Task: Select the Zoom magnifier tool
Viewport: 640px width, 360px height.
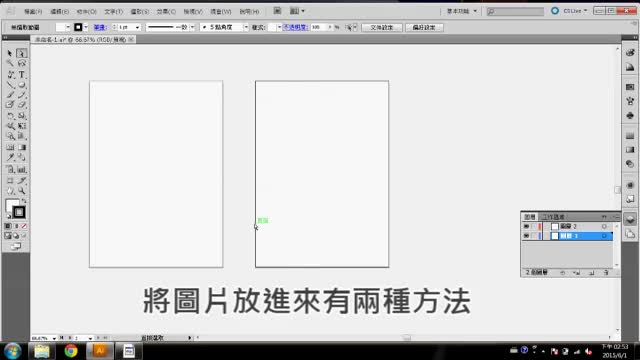Action: [x=22, y=191]
